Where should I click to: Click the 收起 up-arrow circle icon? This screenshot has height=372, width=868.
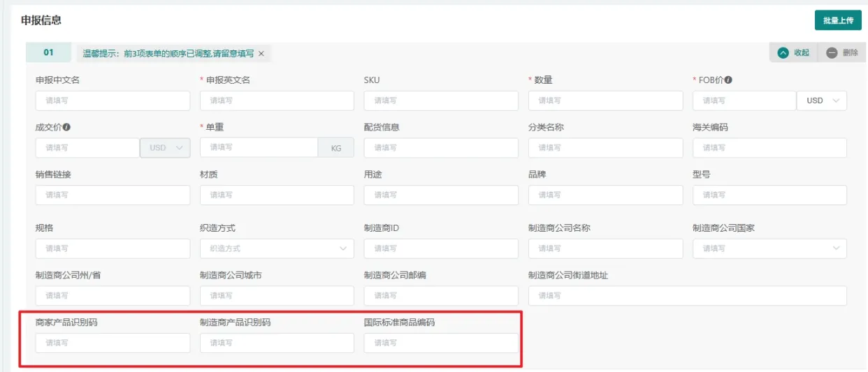click(x=783, y=53)
